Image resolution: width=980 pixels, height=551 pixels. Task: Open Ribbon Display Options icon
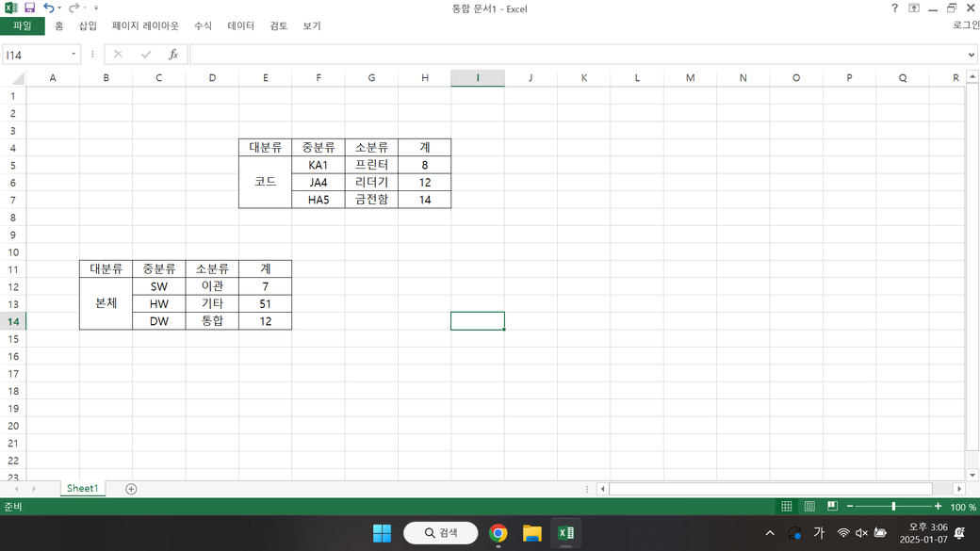coord(914,8)
